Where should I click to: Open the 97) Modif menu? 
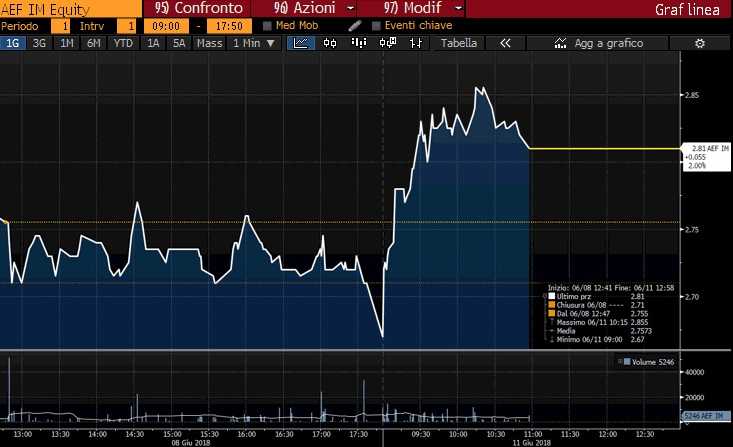click(x=413, y=8)
